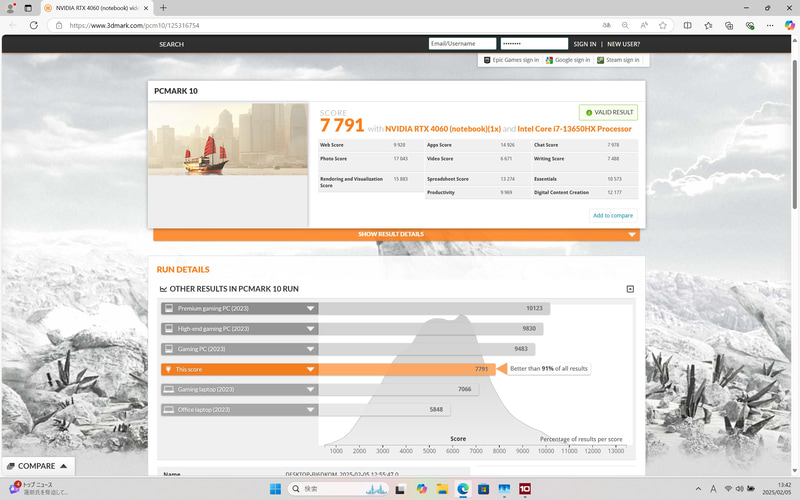Open news widget on the taskbar
Image resolution: width=800 pixels, height=500 pixels.
pyautogui.click(x=38, y=488)
